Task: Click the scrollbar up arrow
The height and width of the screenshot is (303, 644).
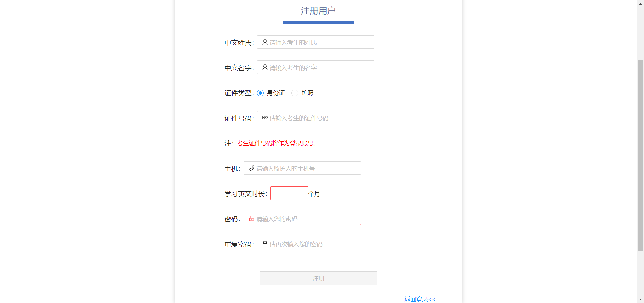Action: pos(641,4)
